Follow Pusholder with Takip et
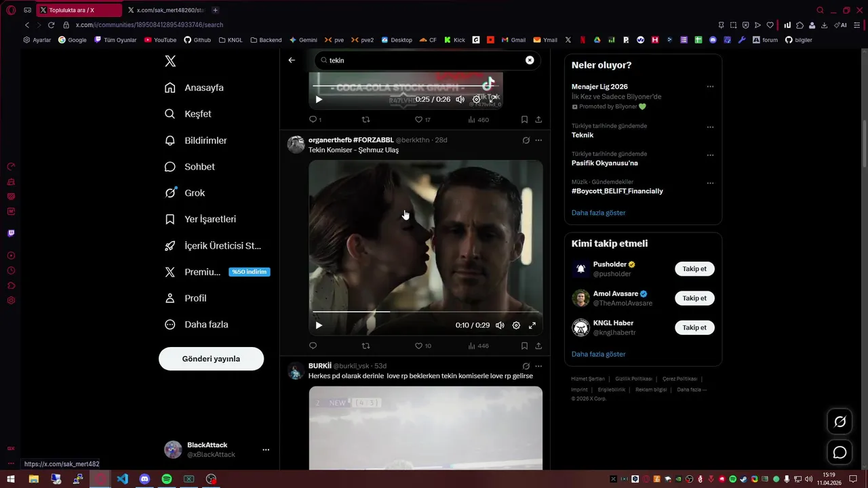The image size is (868, 488). click(694, 269)
